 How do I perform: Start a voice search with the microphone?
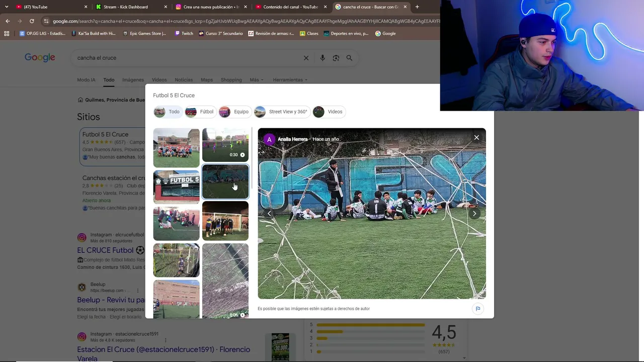[323, 58]
